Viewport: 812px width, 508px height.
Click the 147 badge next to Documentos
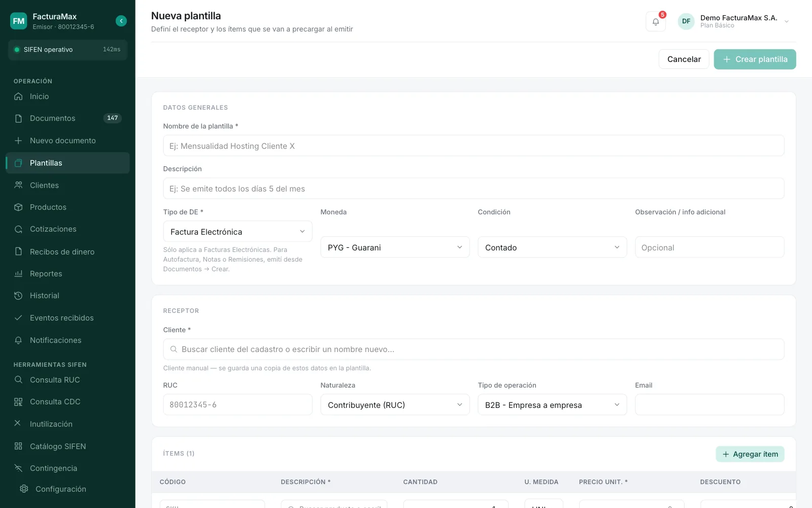click(x=113, y=118)
